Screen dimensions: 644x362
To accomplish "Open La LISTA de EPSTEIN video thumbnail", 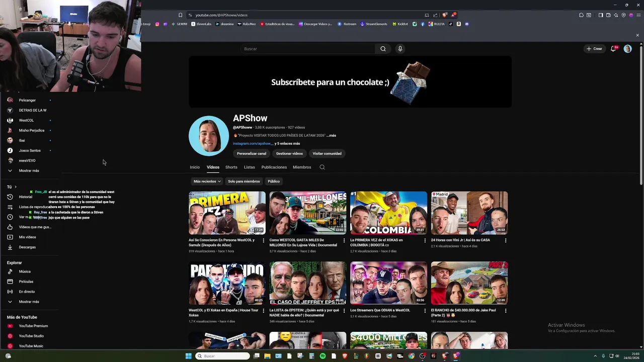I will [308, 283].
